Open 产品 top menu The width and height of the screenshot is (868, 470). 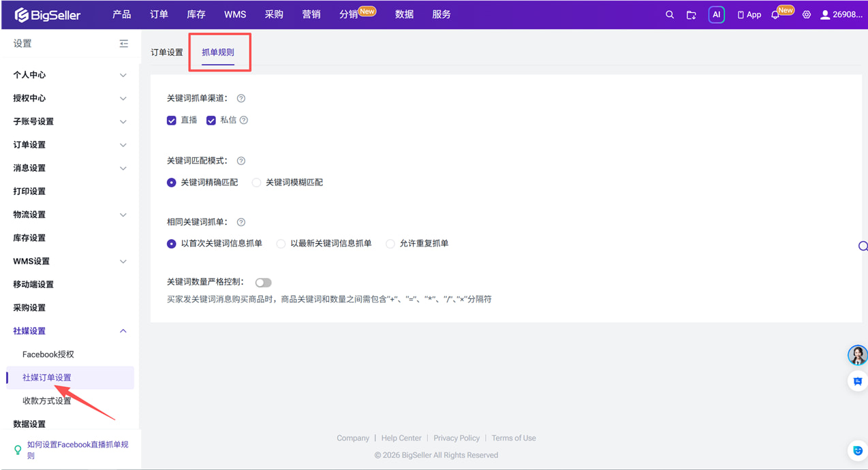tap(122, 14)
